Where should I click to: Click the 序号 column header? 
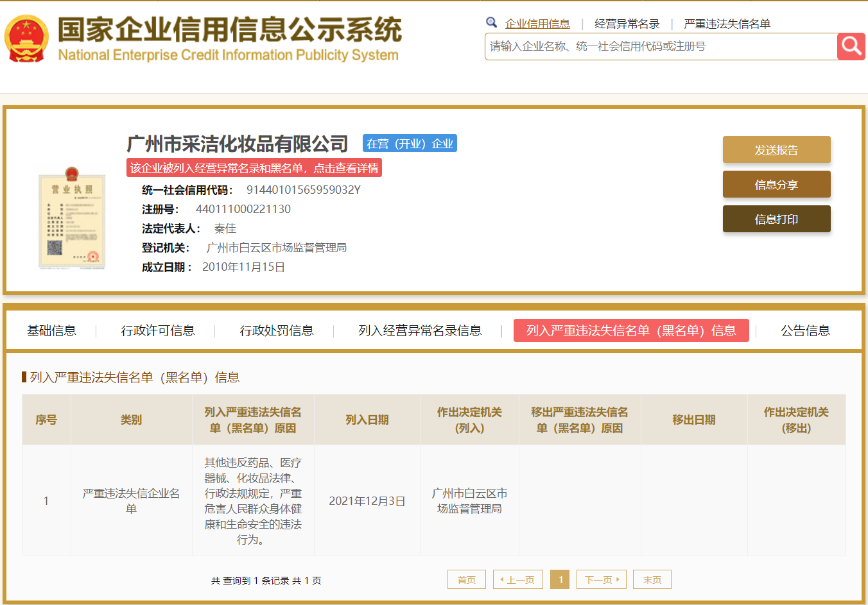point(46,420)
